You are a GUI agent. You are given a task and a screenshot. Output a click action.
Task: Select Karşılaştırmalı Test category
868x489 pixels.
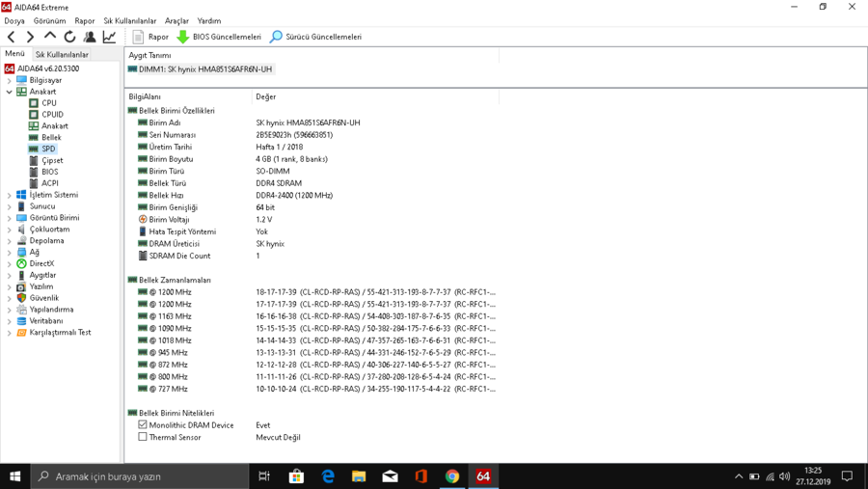[x=61, y=333]
